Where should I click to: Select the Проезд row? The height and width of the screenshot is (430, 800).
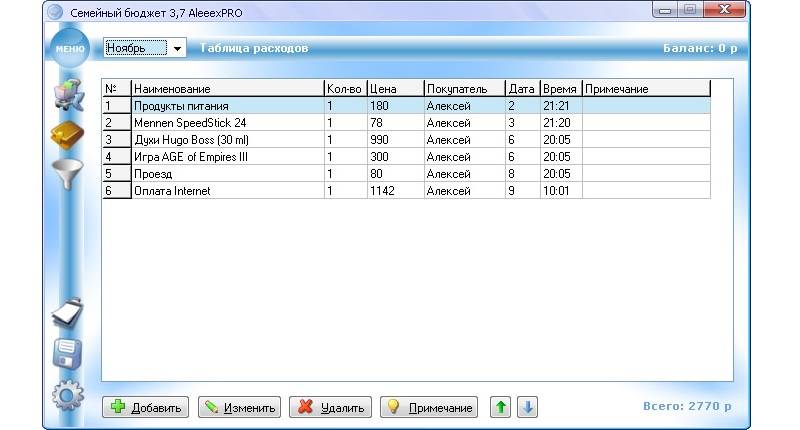pos(406,173)
